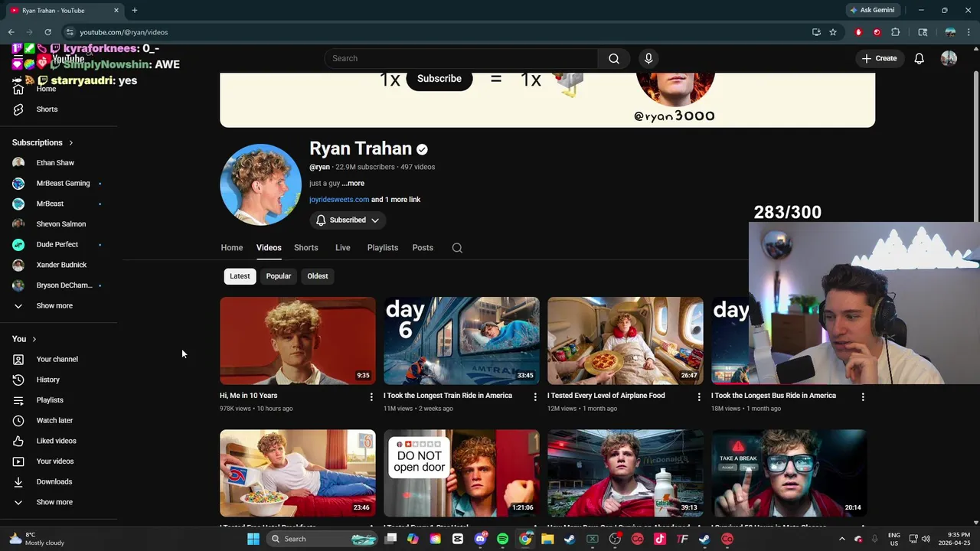Switch to the Posts tab
This screenshot has height=551, width=980.
pyautogui.click(x=423, y=248)
